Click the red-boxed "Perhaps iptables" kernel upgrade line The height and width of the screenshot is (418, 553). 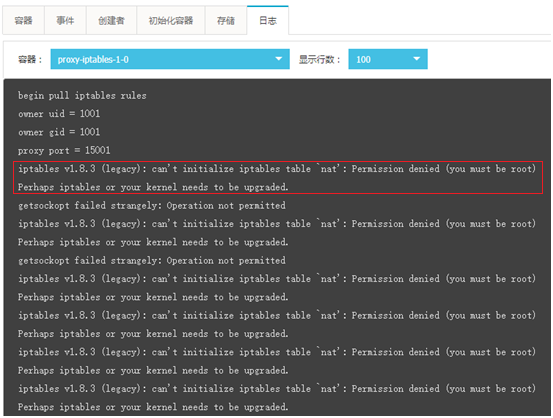[x=153, y=187]
